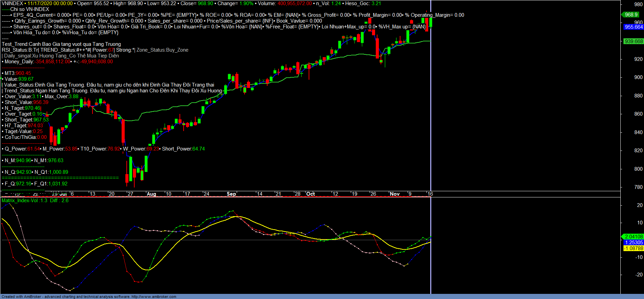
Task: Click the blue 955.664 price axis label
Action: 633,27
